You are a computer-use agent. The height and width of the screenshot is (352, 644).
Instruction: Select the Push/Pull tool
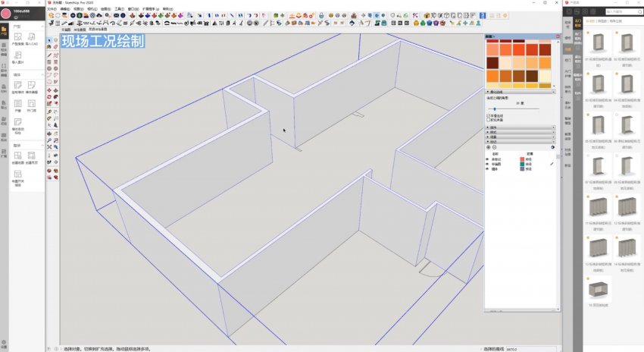[55, 90]
